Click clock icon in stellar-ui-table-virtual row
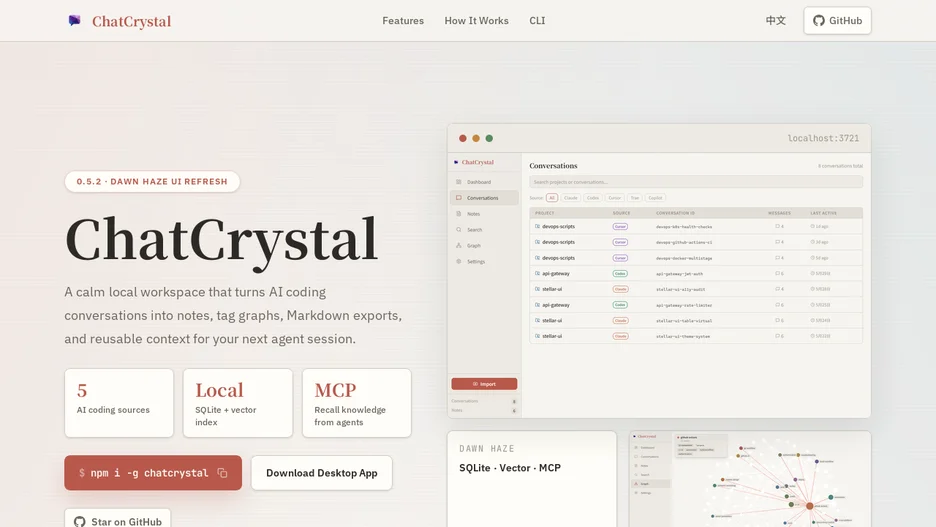This screenshot has height=527, width=936. pyautogui.click(x=812, y=320)
